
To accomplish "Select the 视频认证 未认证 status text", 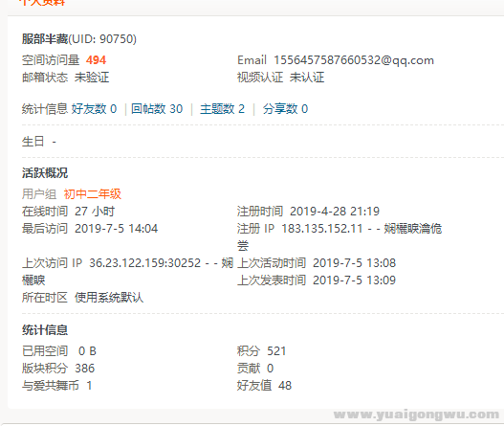I will [x=280, y=78].
